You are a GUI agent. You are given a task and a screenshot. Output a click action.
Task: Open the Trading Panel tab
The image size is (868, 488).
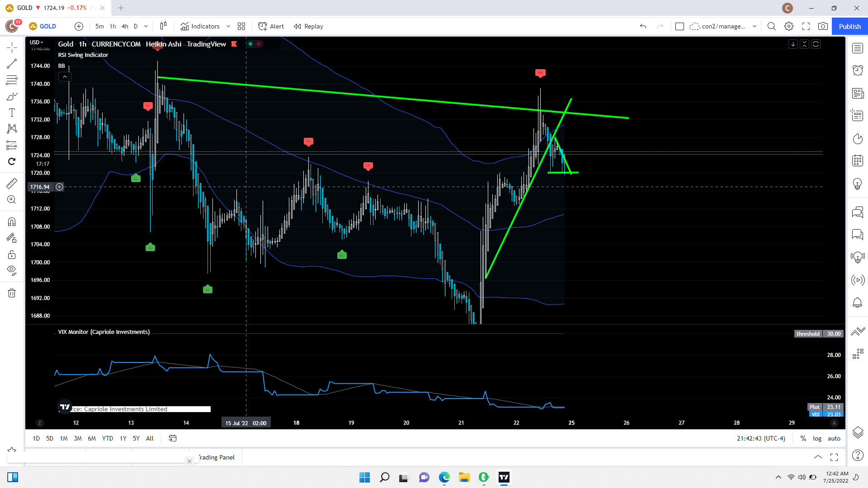[217, 457]
